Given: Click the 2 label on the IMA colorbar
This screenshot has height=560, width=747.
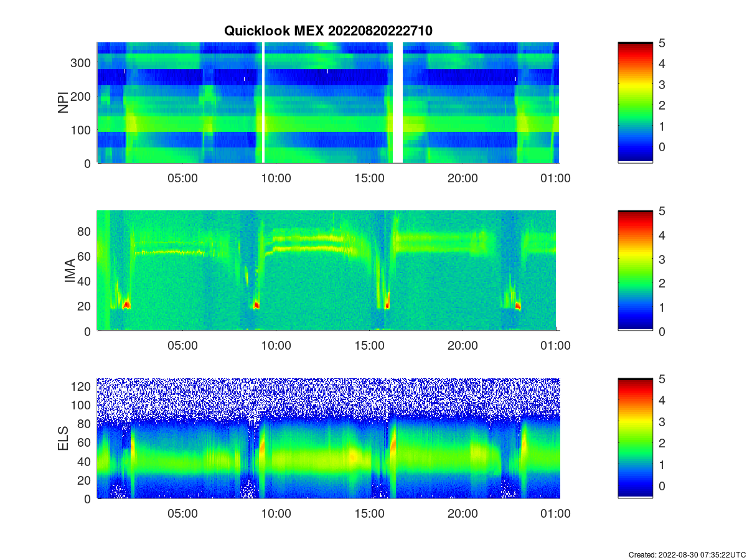Looking at the screenshot, I should pyautogui.click(x=662, y=283).
